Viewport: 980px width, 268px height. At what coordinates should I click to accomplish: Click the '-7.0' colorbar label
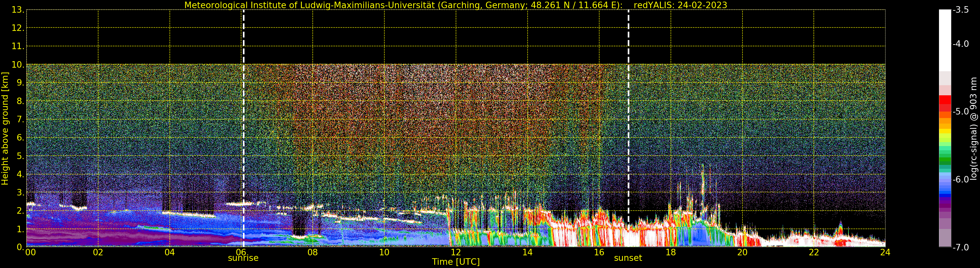(961, 248)
